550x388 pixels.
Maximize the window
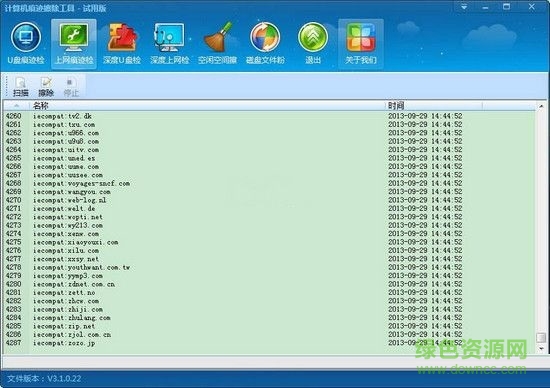point(507,7)
